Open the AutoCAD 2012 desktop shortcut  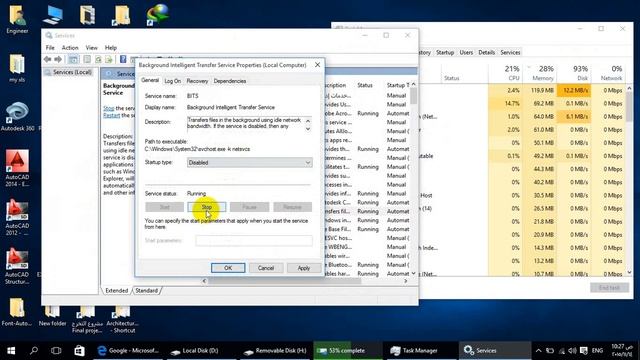pos(17,217)
